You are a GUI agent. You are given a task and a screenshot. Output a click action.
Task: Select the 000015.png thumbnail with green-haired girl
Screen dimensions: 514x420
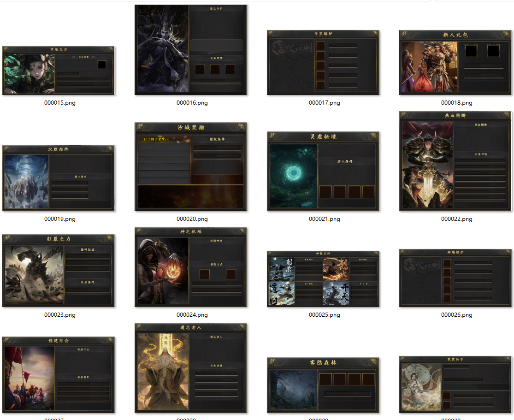[x=59, y=71]
